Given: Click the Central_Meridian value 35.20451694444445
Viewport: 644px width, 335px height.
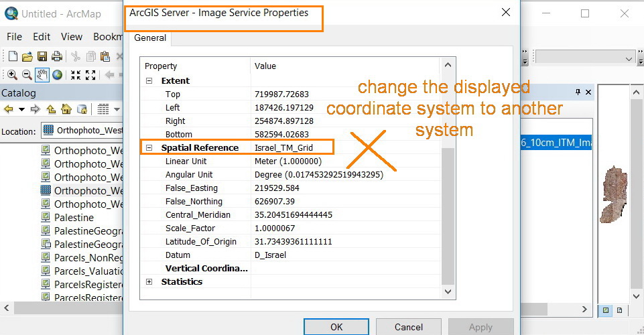Looking at the screenshot, I should point(294,214).
